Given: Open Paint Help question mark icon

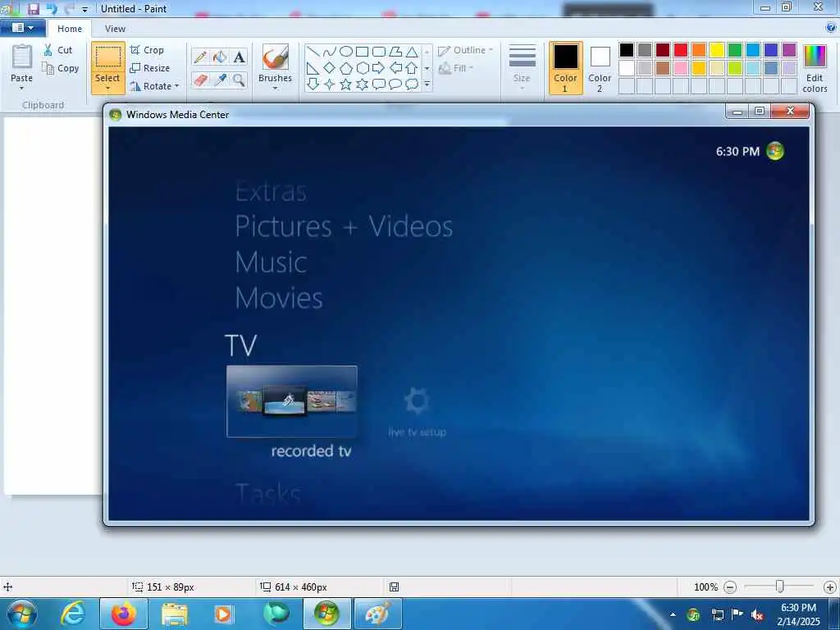Looking at the screenshot, I should 832,27.
